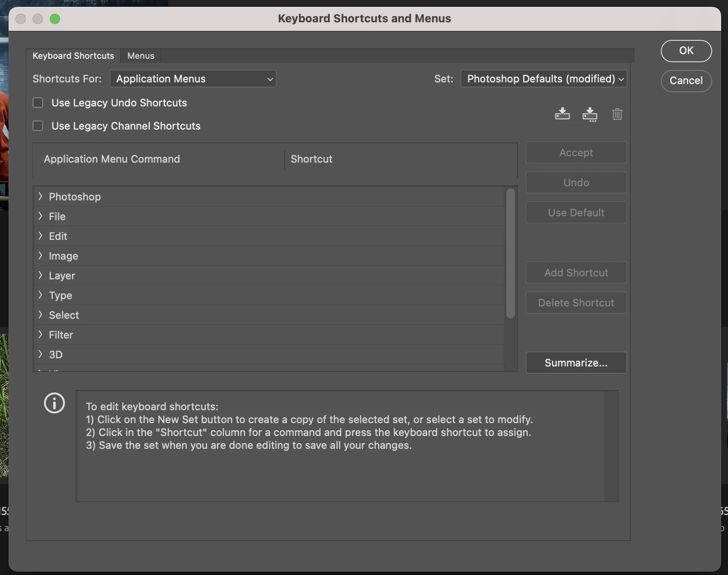Click the Add Shortcut button
The width and height of the screenshot is (728, 575).
click(x=576, y=272)
